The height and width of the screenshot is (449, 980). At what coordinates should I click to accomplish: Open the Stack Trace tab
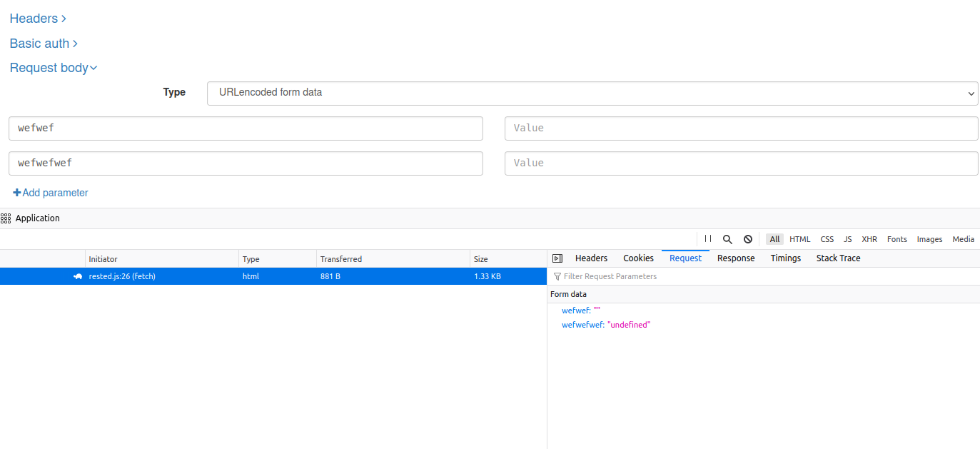[838, 258]
